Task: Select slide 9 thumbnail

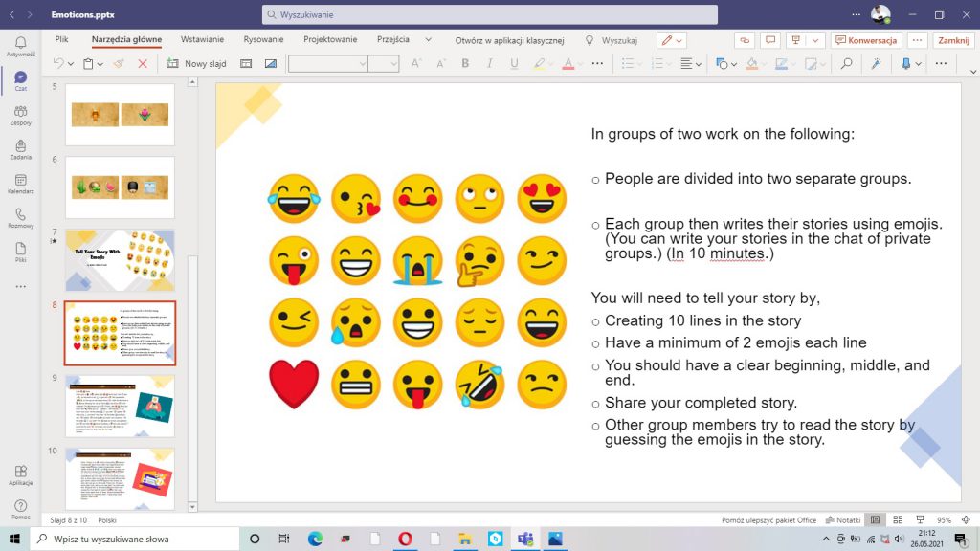Action: coord(120,406)
